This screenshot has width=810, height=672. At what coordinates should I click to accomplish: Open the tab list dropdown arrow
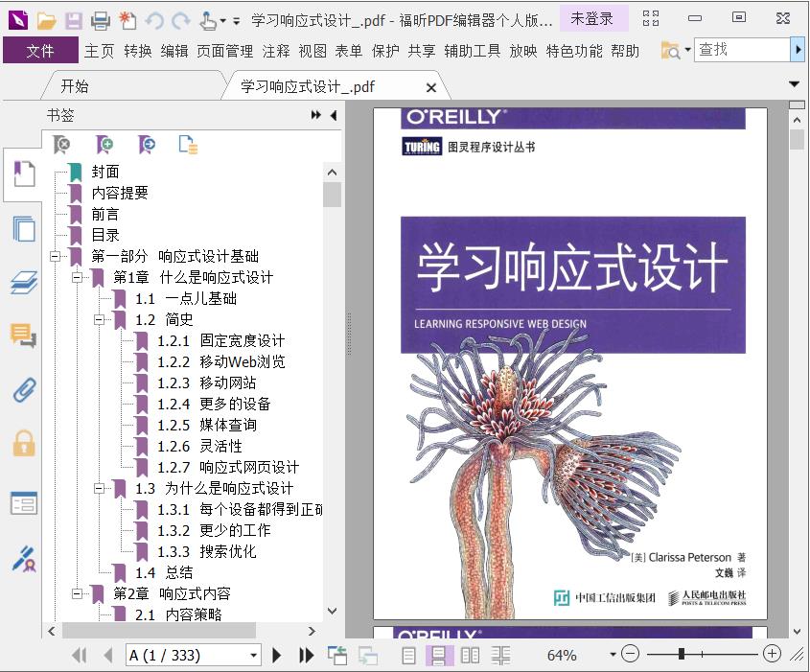[795, 84]
